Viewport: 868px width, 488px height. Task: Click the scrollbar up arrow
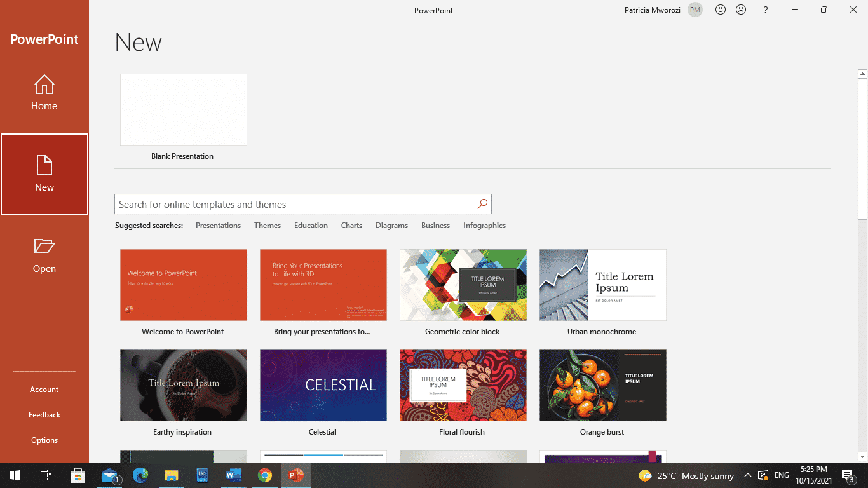tap(862, 73)
